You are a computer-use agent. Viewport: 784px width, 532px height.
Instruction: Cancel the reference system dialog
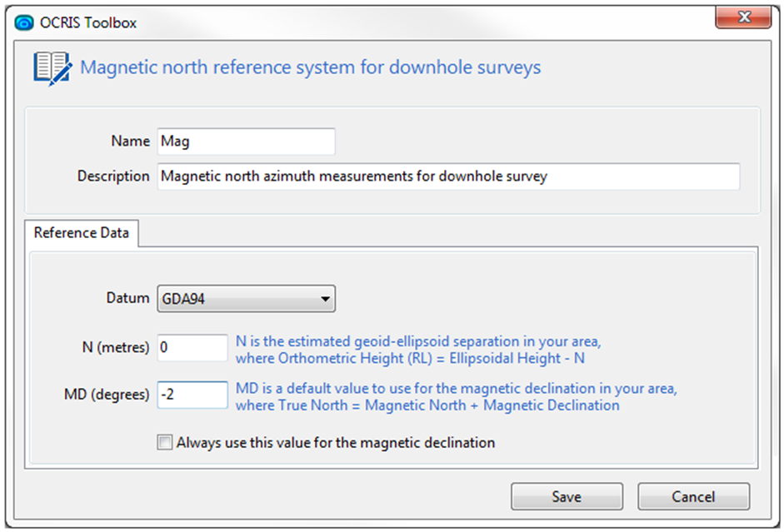(693, 496)
